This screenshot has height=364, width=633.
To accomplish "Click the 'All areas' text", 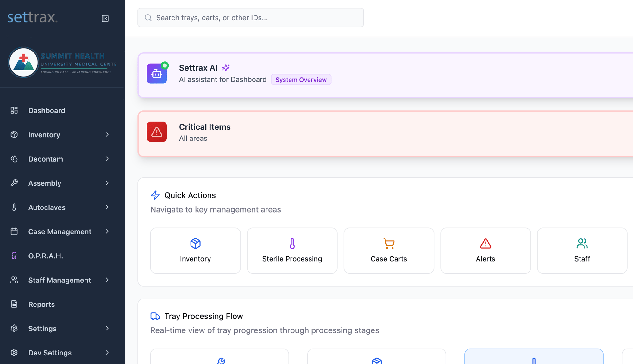I will [193, 138].
